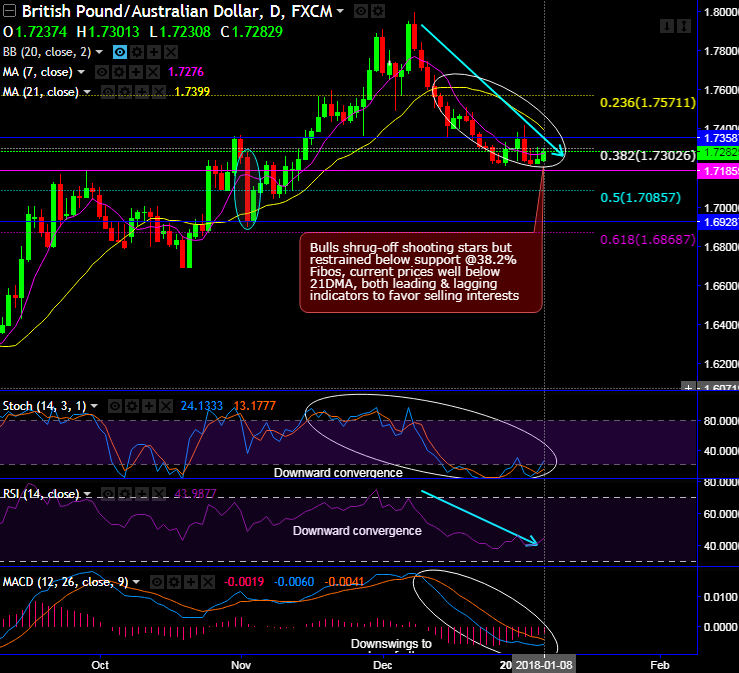Click the plus icon on MA (21, close)
739x673 pixels.
tap(142, 92)
